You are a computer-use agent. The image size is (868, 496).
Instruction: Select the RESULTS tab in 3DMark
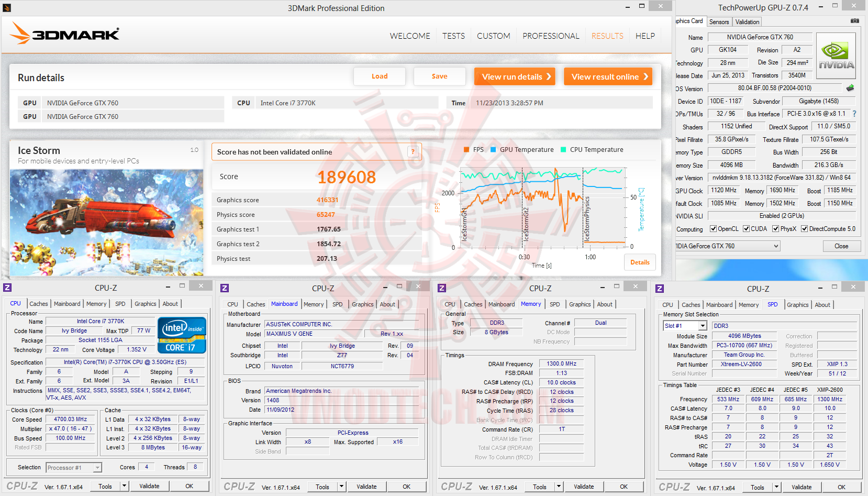point(607,36)
